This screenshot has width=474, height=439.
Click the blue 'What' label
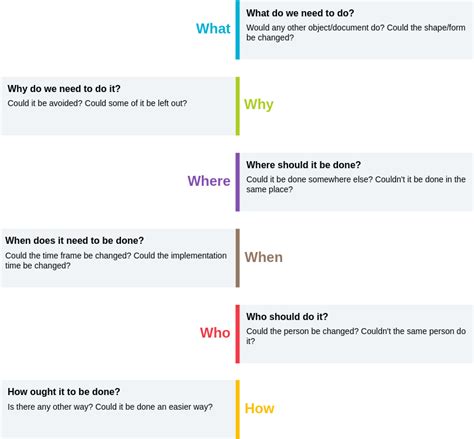(x=213, y=28)
